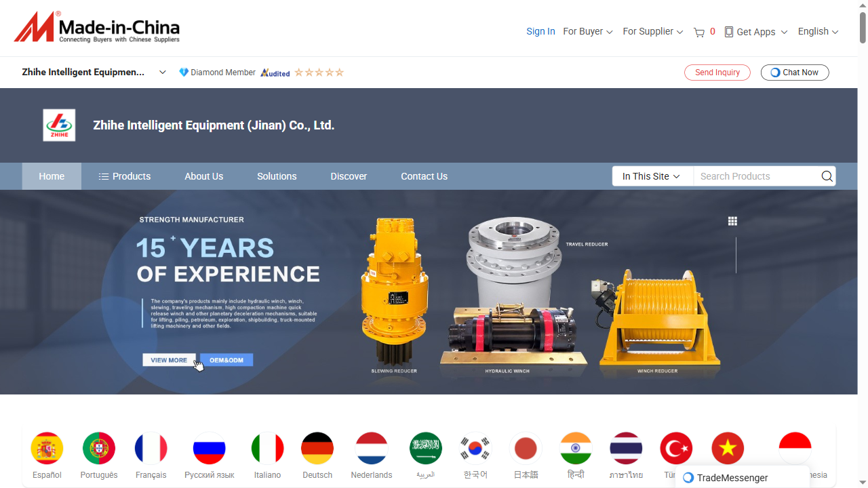The image size is (868, 488).
Task: Open the Solutions tab
Action: (277, 176)
